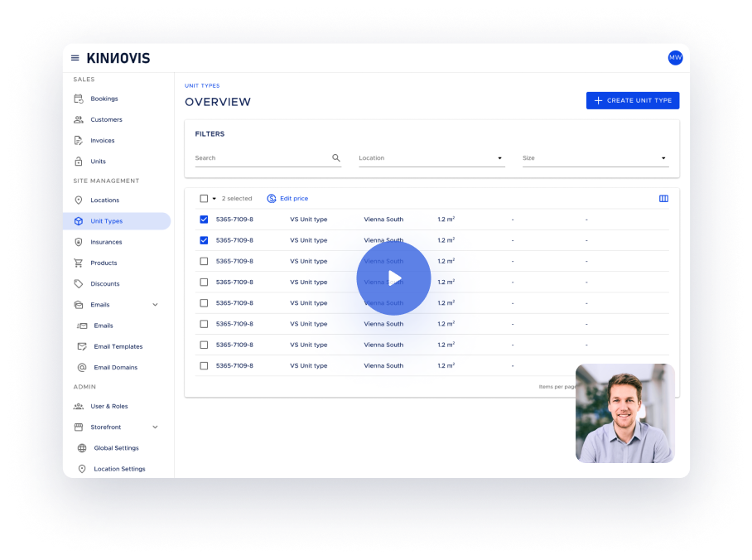
Task: Click the Email Templates envelope icon
Action: [82, 346]
